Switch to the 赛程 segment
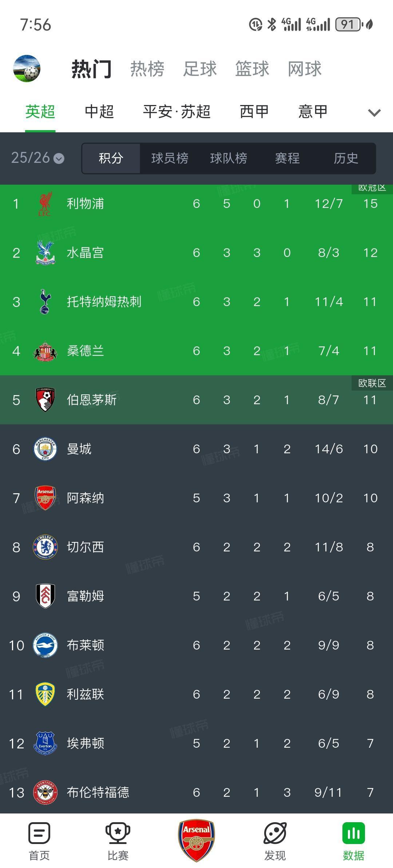 click(287, 158)
